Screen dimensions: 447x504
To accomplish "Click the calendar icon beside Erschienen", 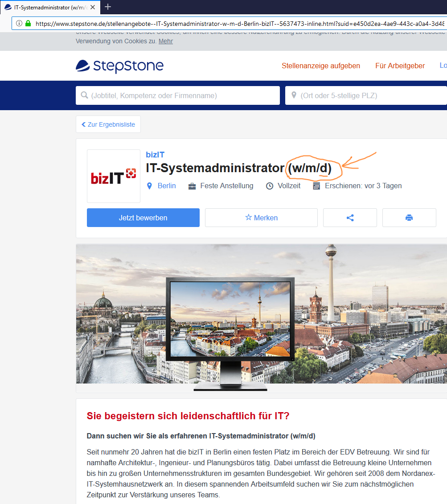I will (316, 186).
